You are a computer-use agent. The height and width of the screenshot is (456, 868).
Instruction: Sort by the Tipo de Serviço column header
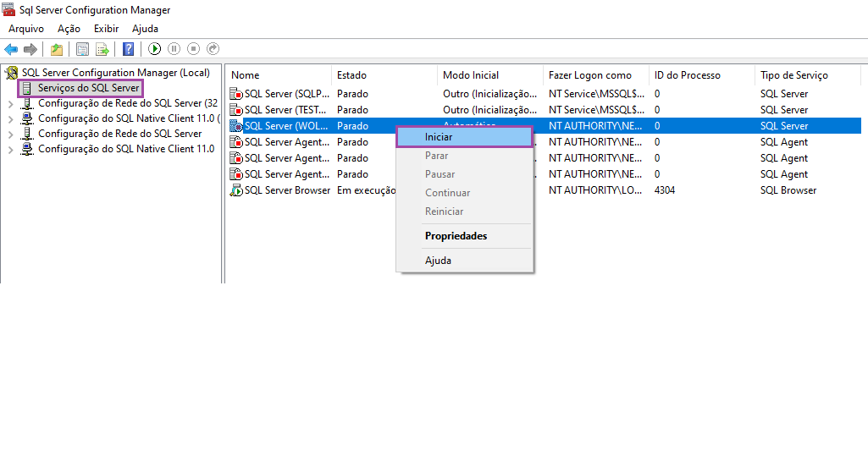click(808, 75)
